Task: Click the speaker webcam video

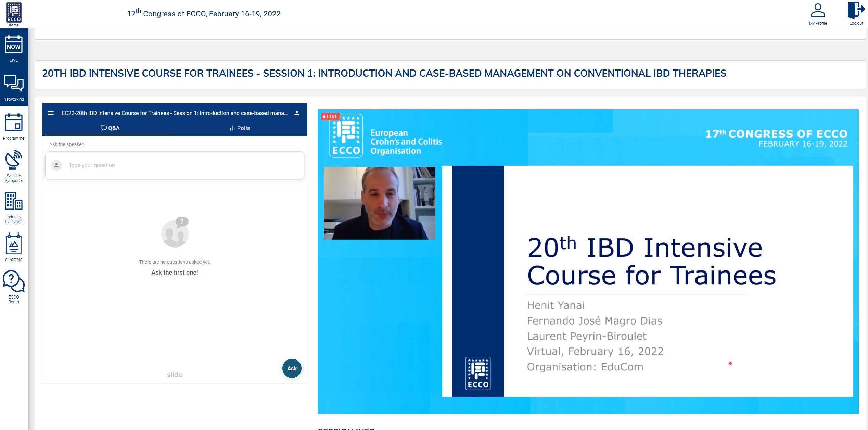Action: click(x=380, y=203)
